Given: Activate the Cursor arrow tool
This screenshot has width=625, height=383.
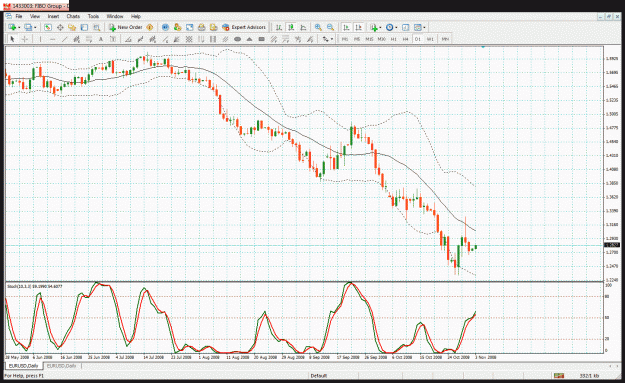Looking at the screenshot, I should click(12, 39).
